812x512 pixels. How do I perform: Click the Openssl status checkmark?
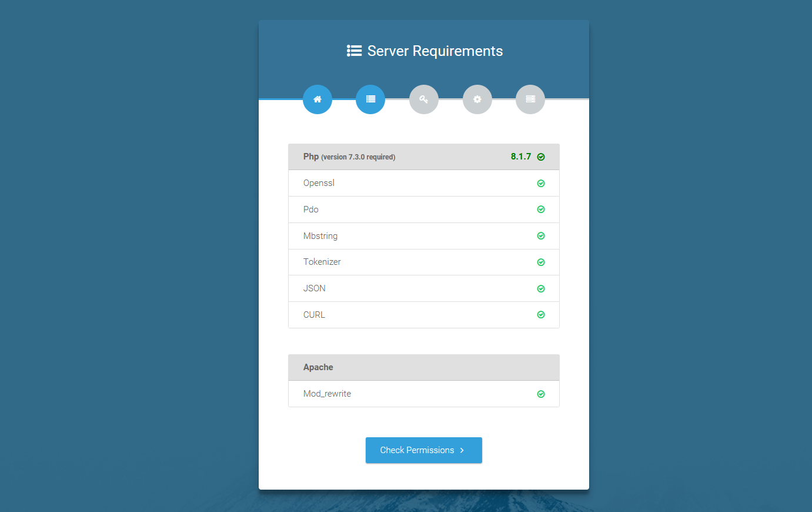click(541, 184)
